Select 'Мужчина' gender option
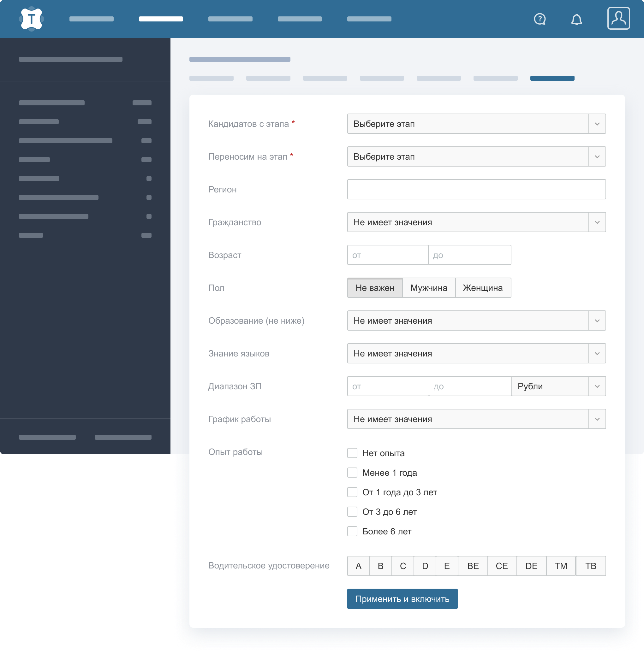Image resolution: width=644 pixels, height=653 pixels. tap(429, 288)
